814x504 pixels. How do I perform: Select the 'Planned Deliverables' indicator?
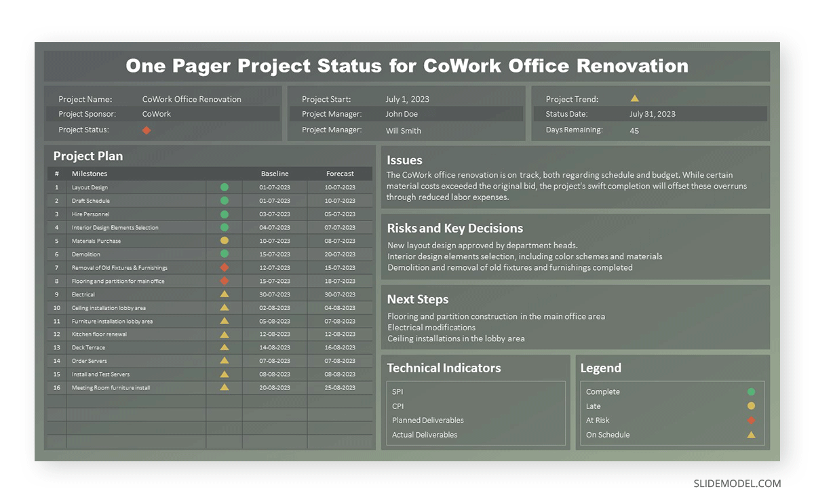[x=428, y=421]
